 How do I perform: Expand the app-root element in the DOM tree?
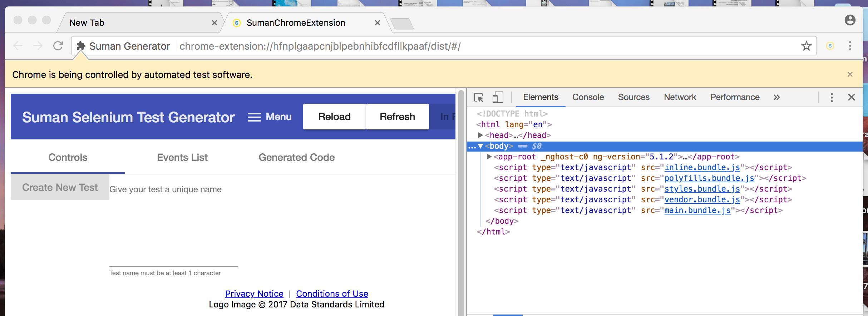click(489, 157)
